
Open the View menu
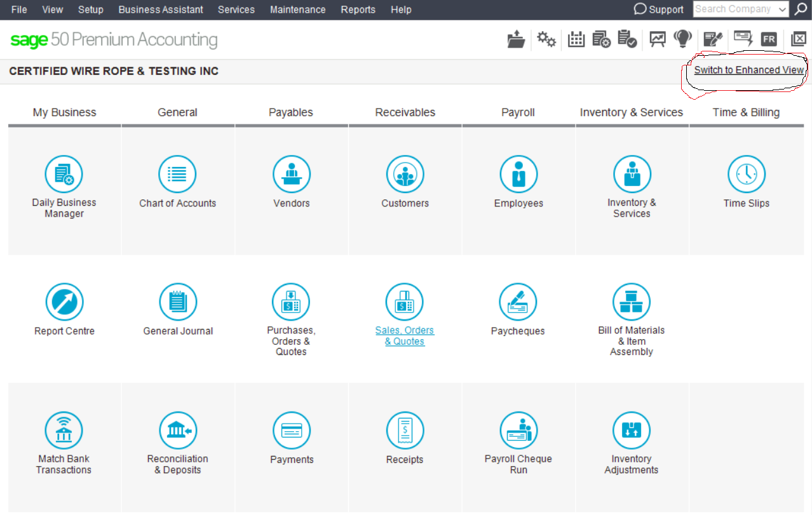point(53,10)
